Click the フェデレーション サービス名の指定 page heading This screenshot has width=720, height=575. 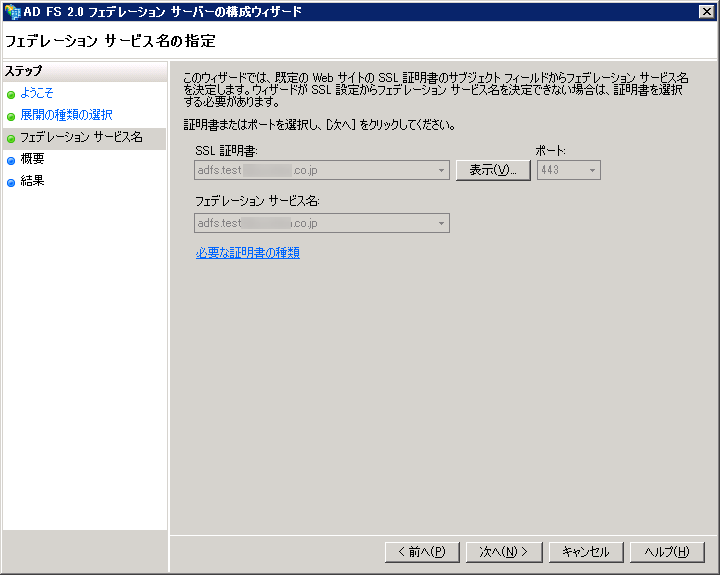point(110,41)
